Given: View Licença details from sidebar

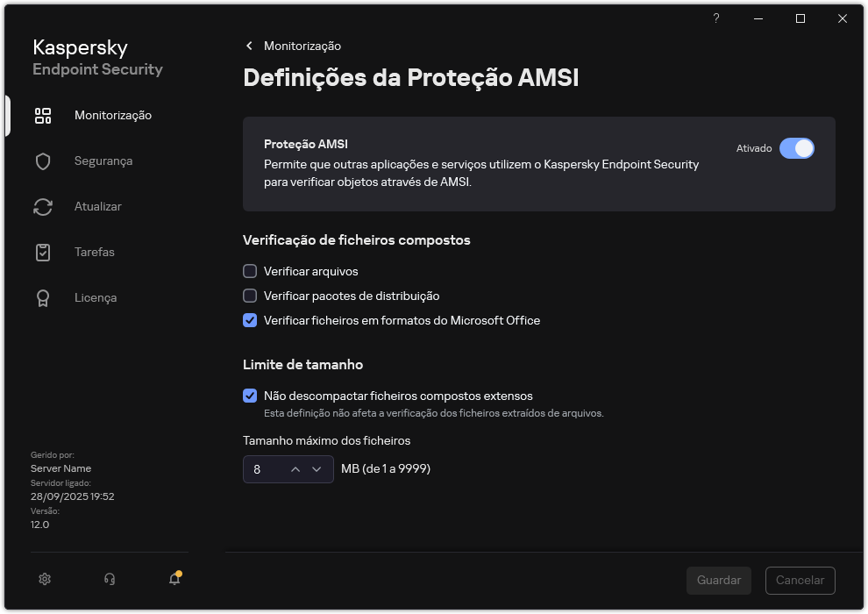Looking at the screenshot, I should click(x=95, y=297).
